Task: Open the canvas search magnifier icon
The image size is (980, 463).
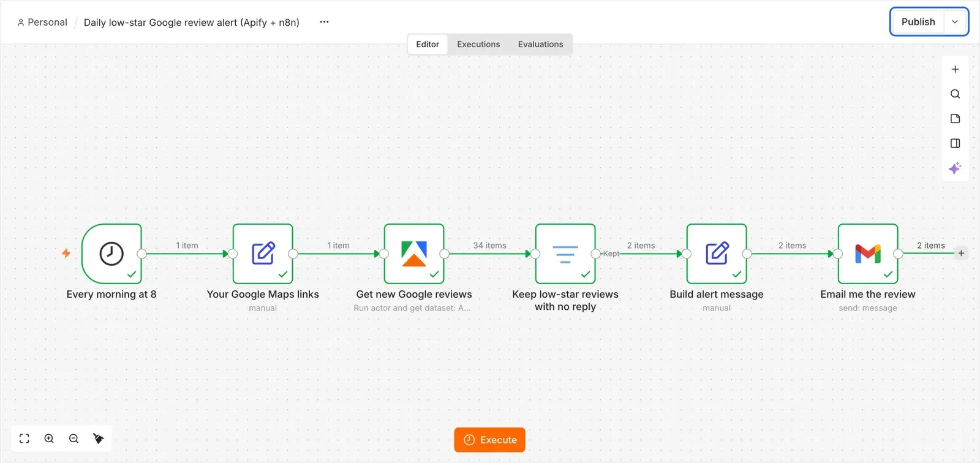Action: 955,94
